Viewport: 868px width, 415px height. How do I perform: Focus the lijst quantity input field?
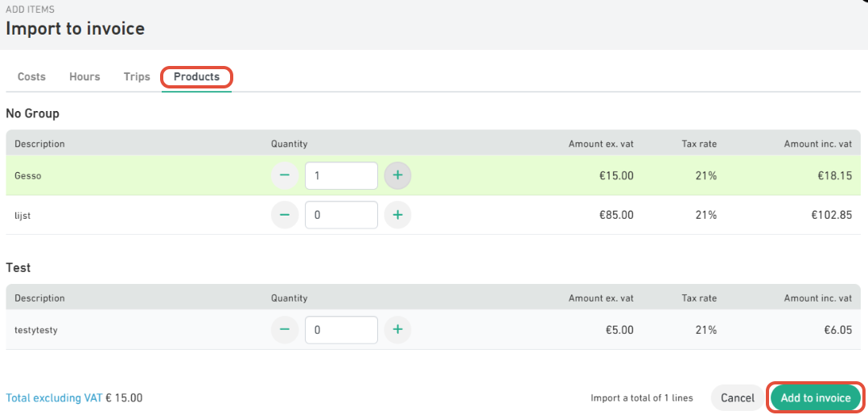point(342,216)
